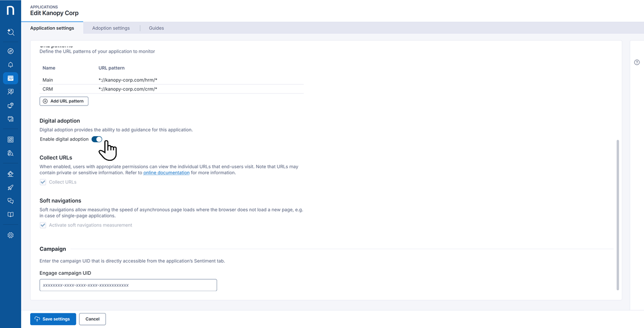
Task: Open the compass icon in sidebar
Action: click(x=11, y=51)
